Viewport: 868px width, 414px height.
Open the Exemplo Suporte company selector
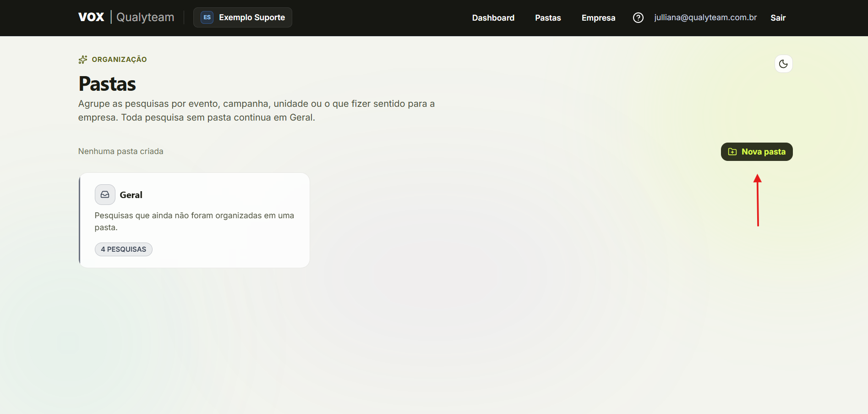tap(243, 17)
